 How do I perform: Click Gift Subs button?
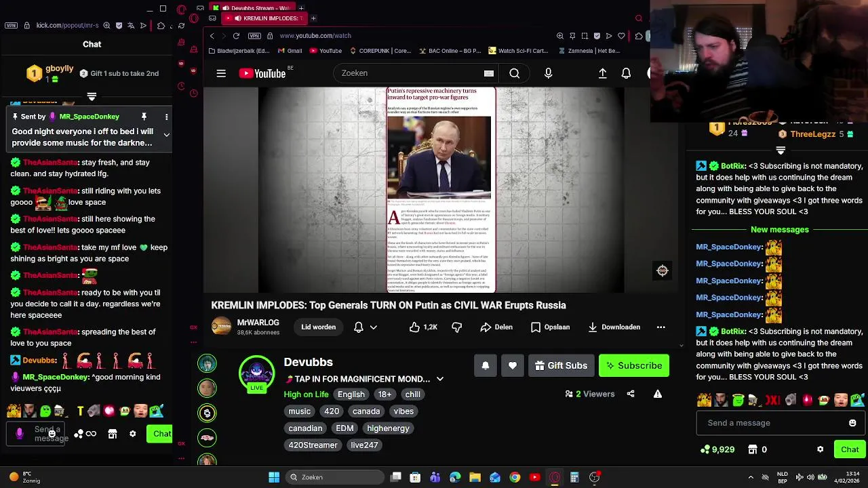click(x=561, y=366)
